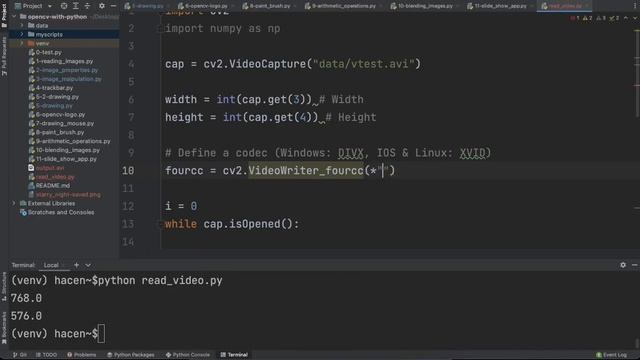Open the Python Console tool window
Image resolution: width=640 pixels, height=360 pixels.
[x=188, y=355]
